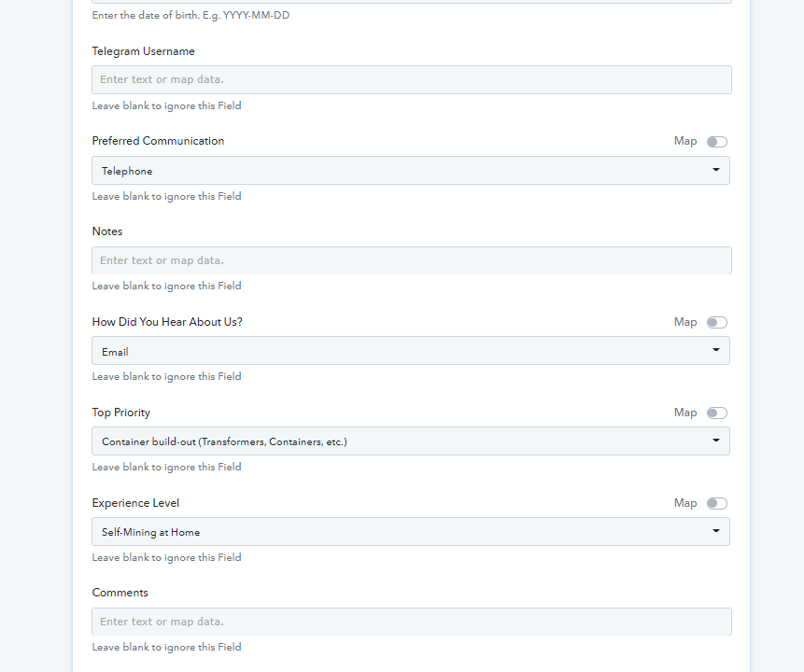This screenshot has height=672, width=804.
Task: Toggle Map switch for Preferred Communication
Action: tap(717, 142)
